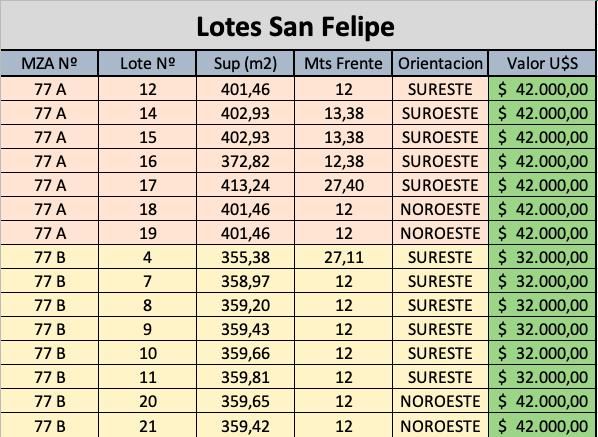Click frontage cell 27,40
598x437 pixels.
pos(343,185)
